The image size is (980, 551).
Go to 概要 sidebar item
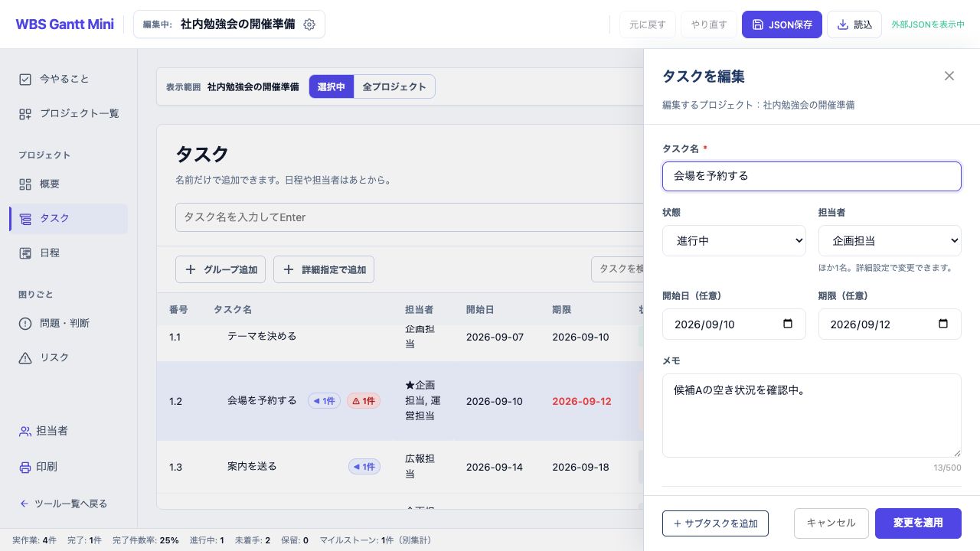tap(68, 184)
